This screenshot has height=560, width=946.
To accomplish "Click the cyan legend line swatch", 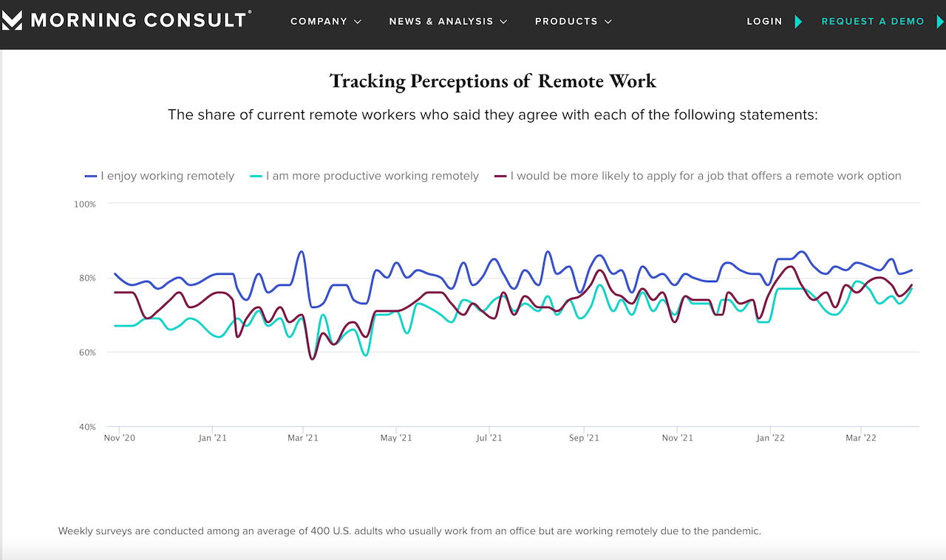I will click(256, 177).
